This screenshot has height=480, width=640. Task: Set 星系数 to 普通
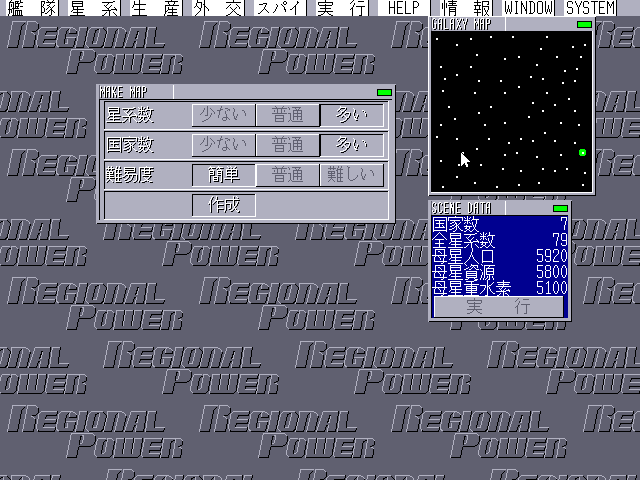[x=288, y=115]
